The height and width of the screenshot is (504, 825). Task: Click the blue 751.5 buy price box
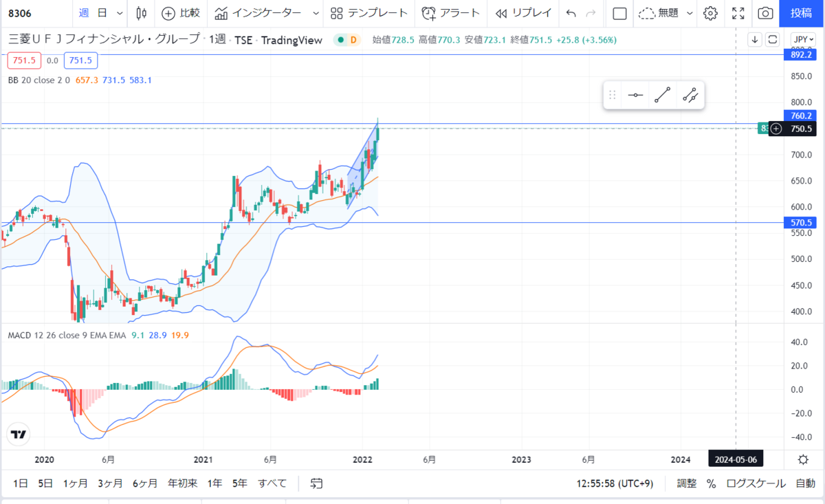click(x=80, y=61)
